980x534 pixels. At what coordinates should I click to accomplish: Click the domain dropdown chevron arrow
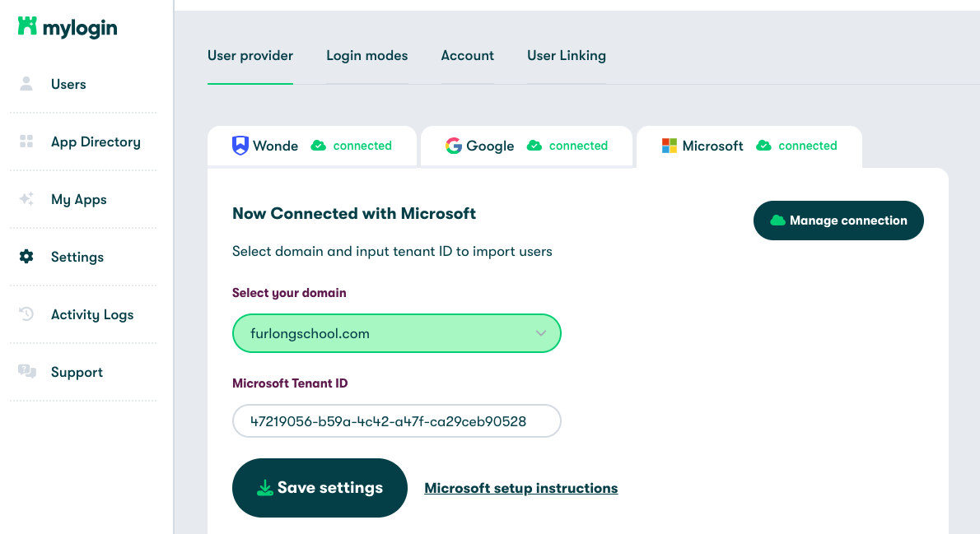click(540, 333)
